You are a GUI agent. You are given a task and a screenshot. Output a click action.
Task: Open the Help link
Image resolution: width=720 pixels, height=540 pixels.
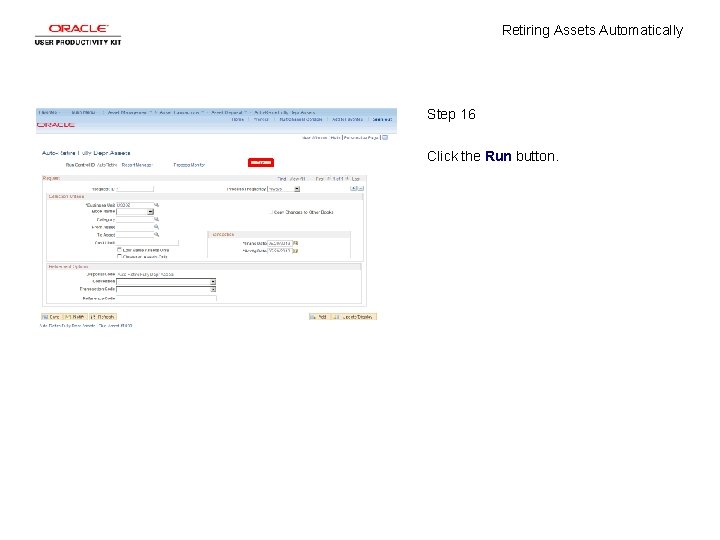(x=335, y=138)
